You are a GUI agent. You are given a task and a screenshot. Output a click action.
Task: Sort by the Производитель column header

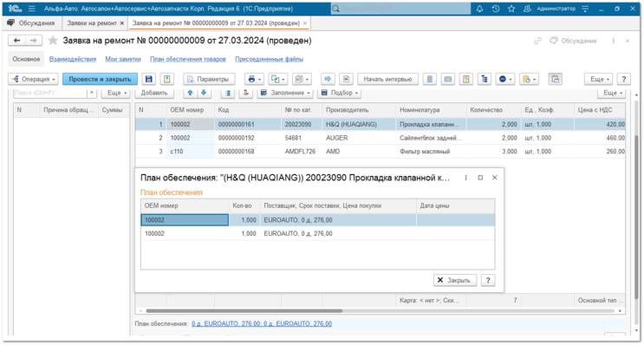click(359, 110)
